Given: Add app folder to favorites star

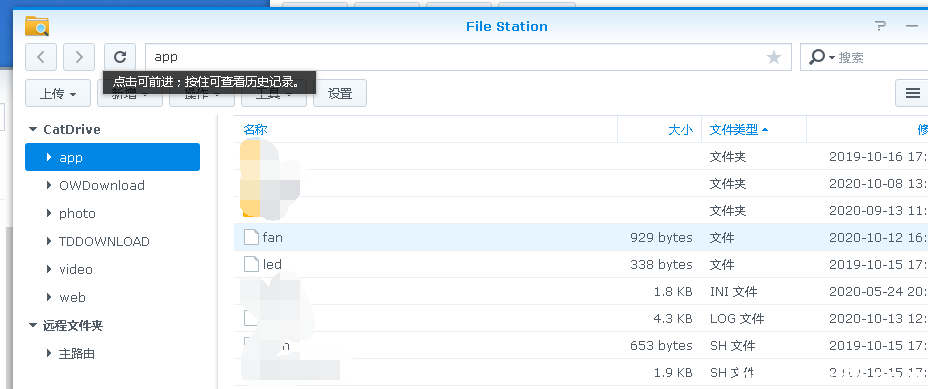Looking at the screenshot, I should [x=774, y=57].
